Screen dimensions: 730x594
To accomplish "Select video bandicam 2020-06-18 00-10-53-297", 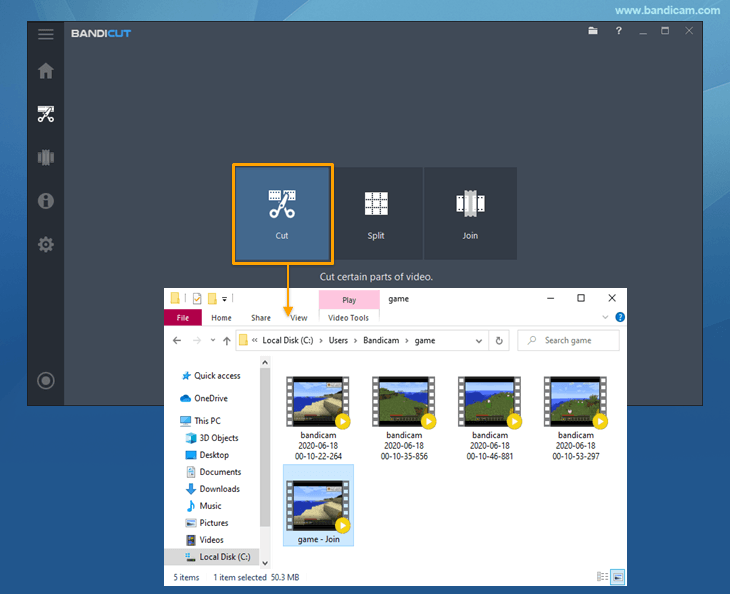I will click(x=575, y=418).
